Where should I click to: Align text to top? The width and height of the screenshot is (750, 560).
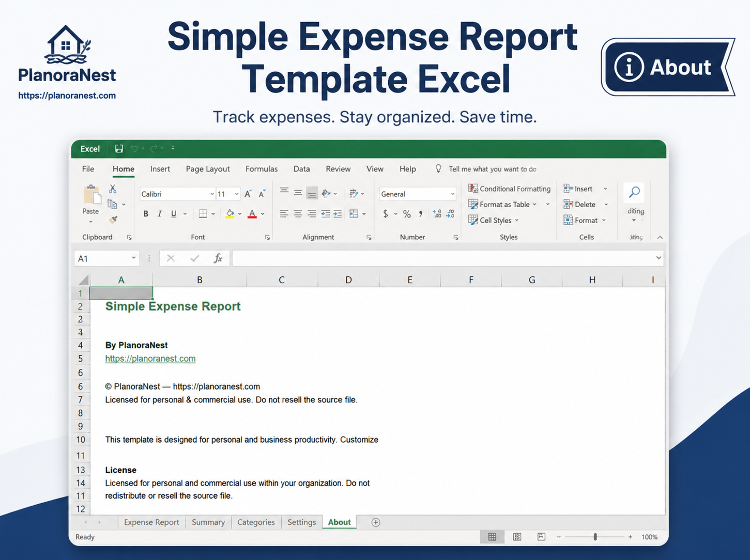pos(284,191)
